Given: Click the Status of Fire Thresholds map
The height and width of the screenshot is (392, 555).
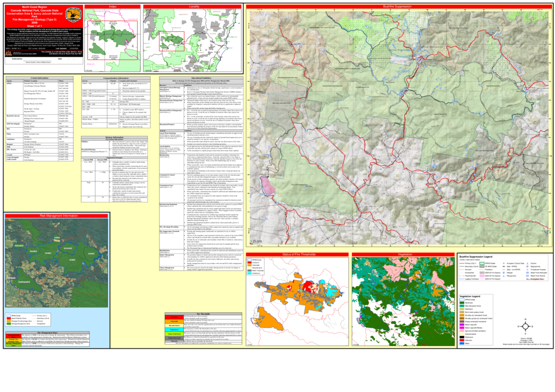Looking at the screenshot, I should tap(298, 302).
